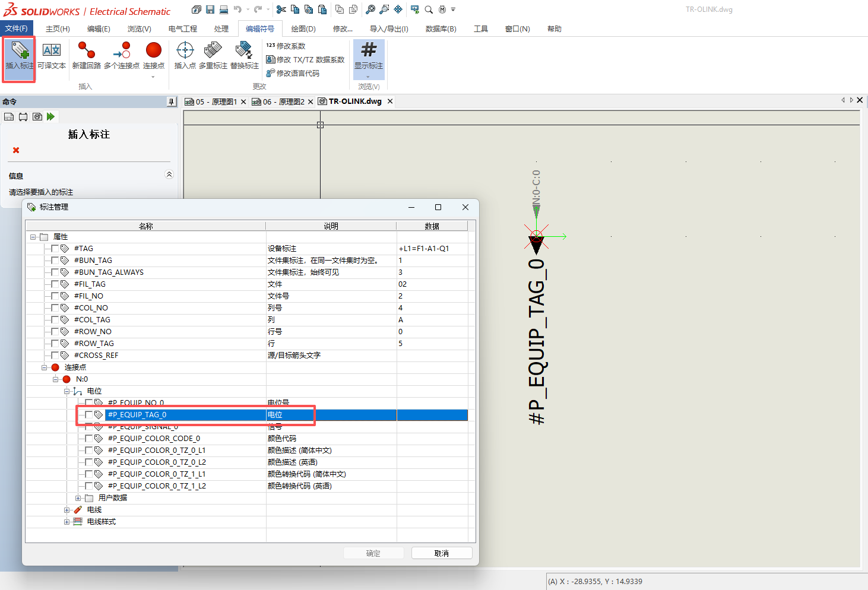Select the #CROSS_REF row in the list
868x590 pixels.
96,356
